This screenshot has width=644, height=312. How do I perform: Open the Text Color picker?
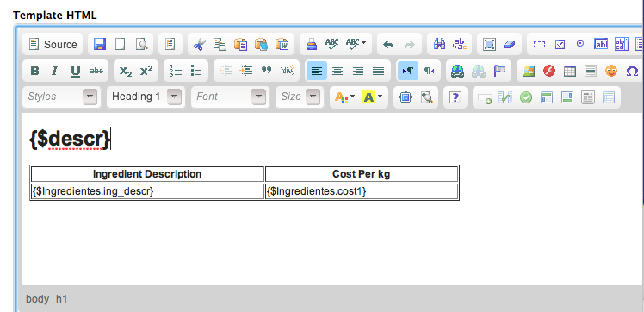344,97
